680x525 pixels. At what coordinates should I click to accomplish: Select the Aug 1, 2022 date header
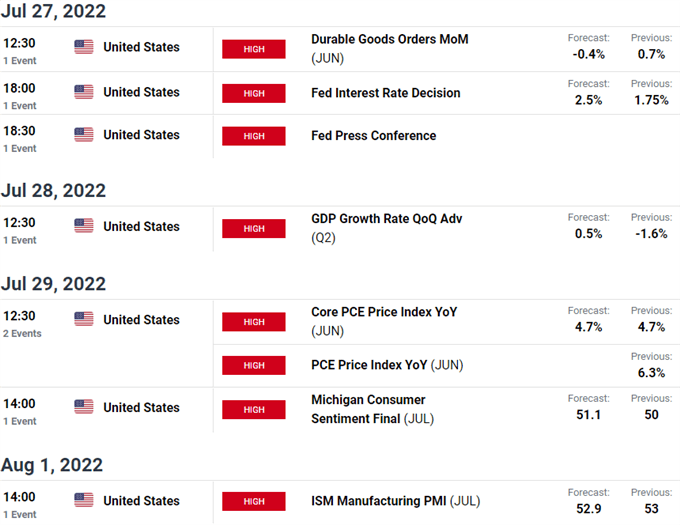pos(52,465)
